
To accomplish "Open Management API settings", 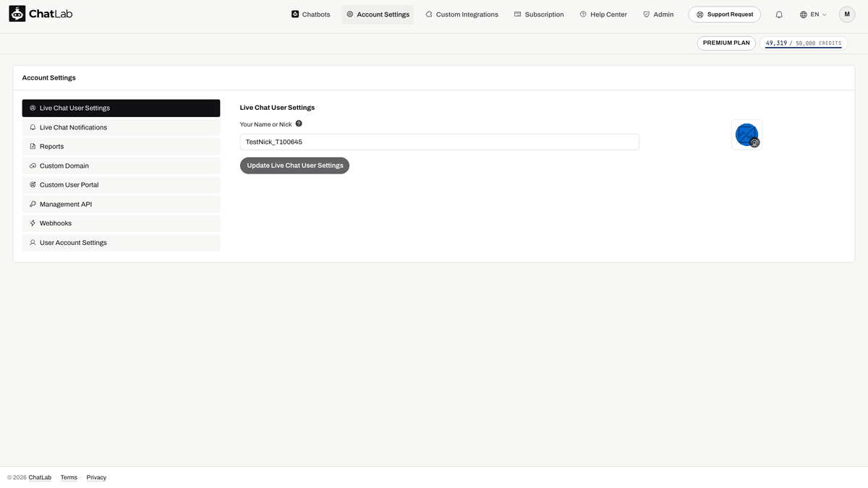I will coord(121,204).
